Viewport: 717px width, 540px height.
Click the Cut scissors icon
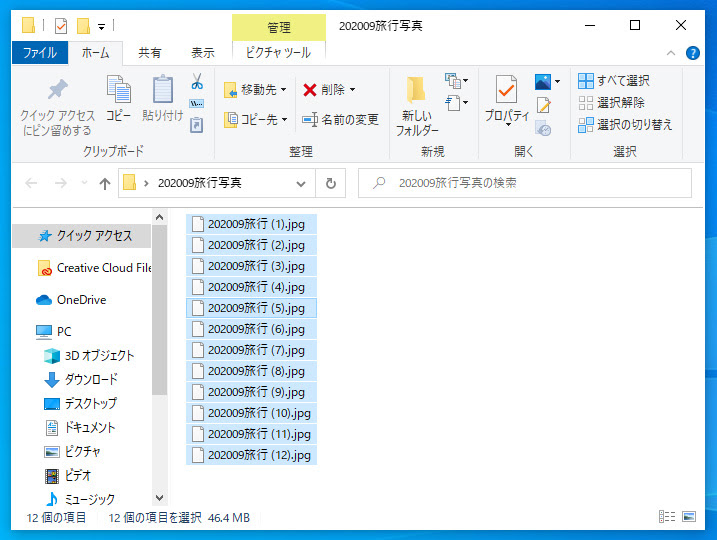(x=197, y=81)
